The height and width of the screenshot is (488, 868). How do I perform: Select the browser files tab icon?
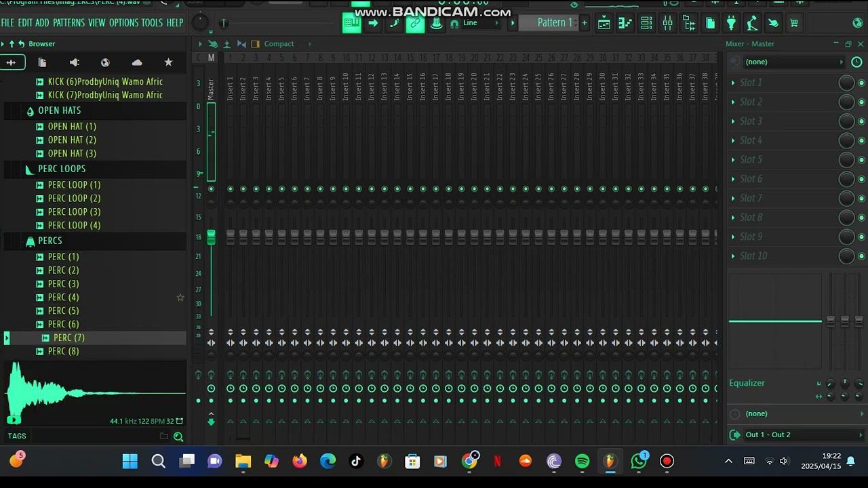[x=42, y=62]
